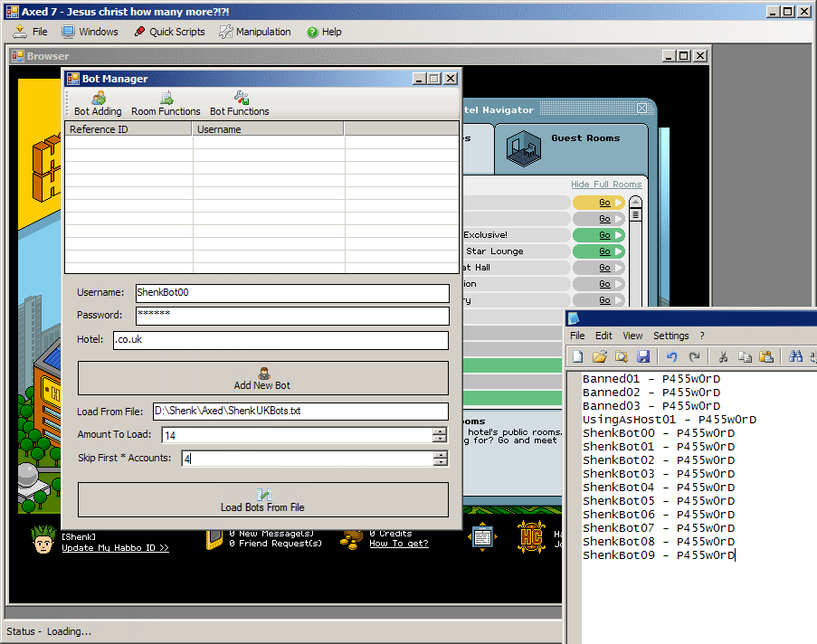Open Bot Functions in Bot Manager

(240, 104)
